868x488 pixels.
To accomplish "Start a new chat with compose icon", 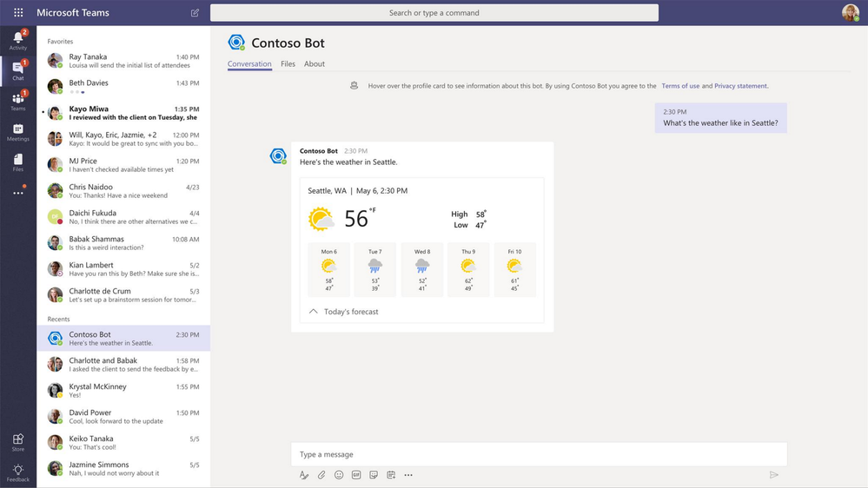I will click(x=195, y=13).
